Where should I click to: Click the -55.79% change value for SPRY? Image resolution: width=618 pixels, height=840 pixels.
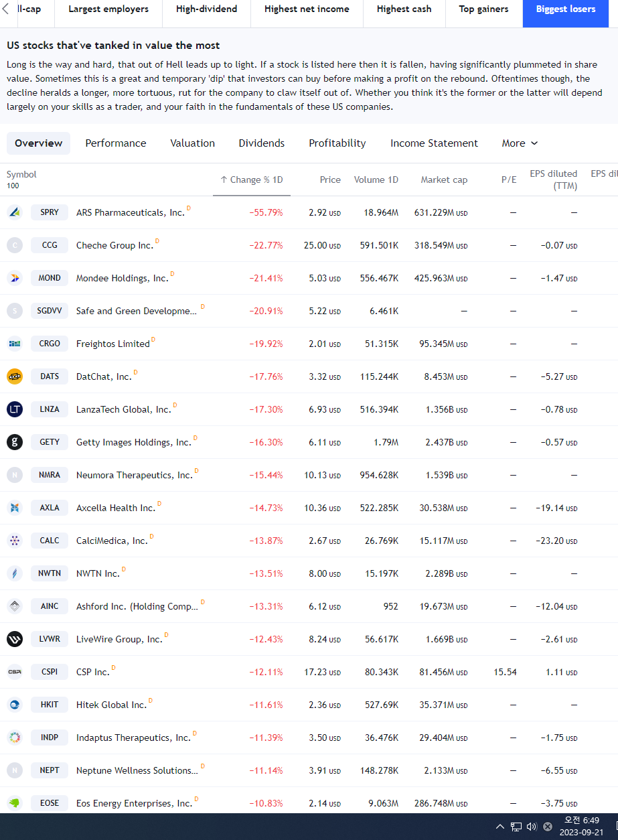[x=266, y=212]
